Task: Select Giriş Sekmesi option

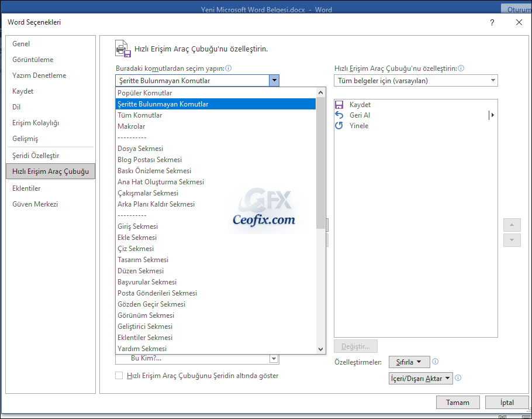Action: point(216,226)
